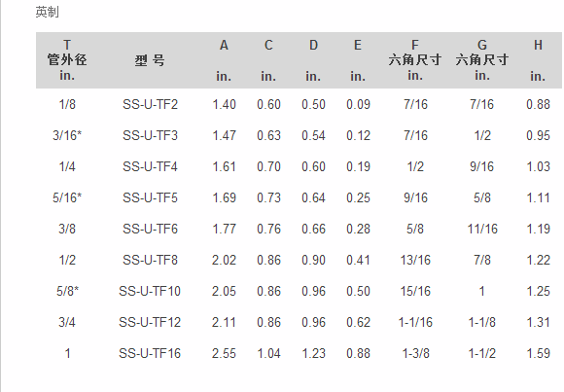Click the F 六角尺寸 column header
Viewport: 564px width, 392px height.
(415, 60)
